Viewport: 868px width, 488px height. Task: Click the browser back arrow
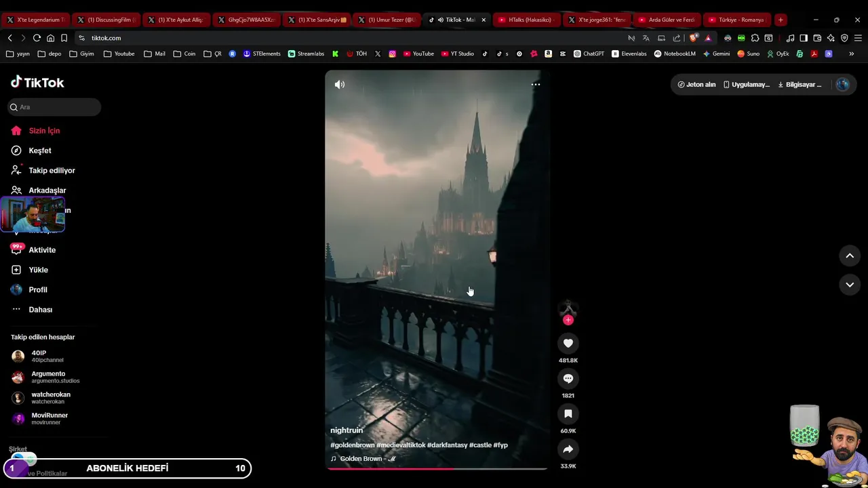pos(9,38)
